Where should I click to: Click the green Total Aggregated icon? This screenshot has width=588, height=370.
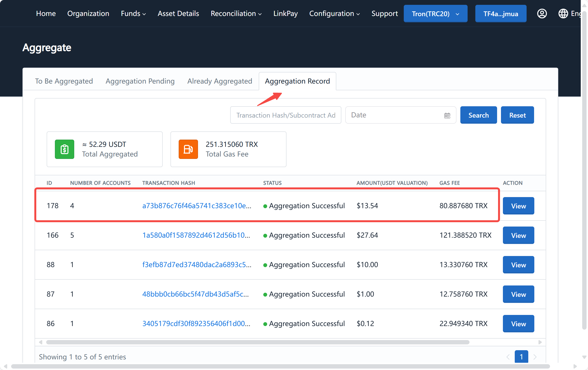point(65,149)
